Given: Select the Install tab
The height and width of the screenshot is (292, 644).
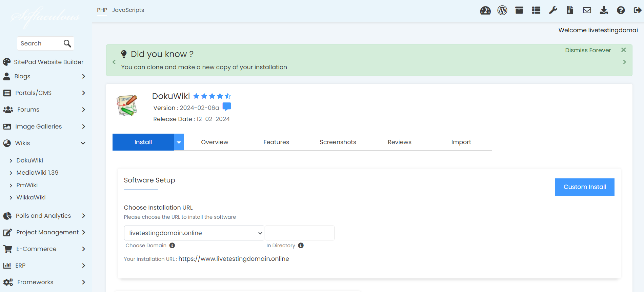Looking at the screenshot, I should click(x=143, y=142).
